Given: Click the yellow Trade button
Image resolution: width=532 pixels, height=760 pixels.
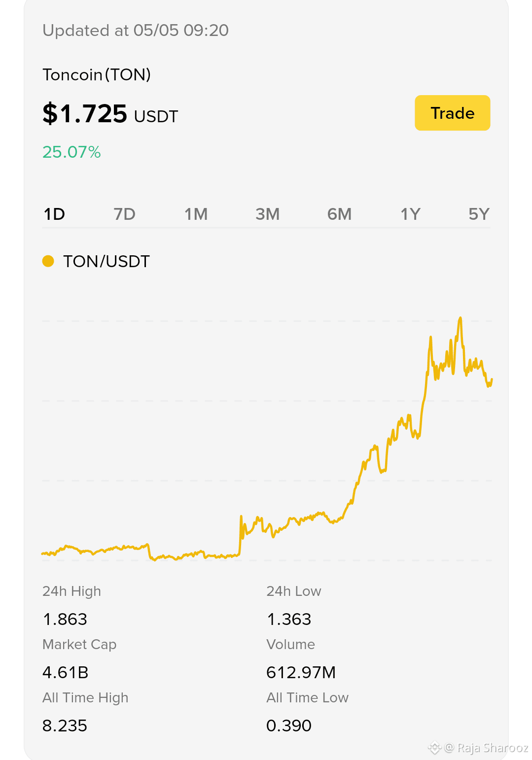Looking at the screenshot, I should coord(452,113).
